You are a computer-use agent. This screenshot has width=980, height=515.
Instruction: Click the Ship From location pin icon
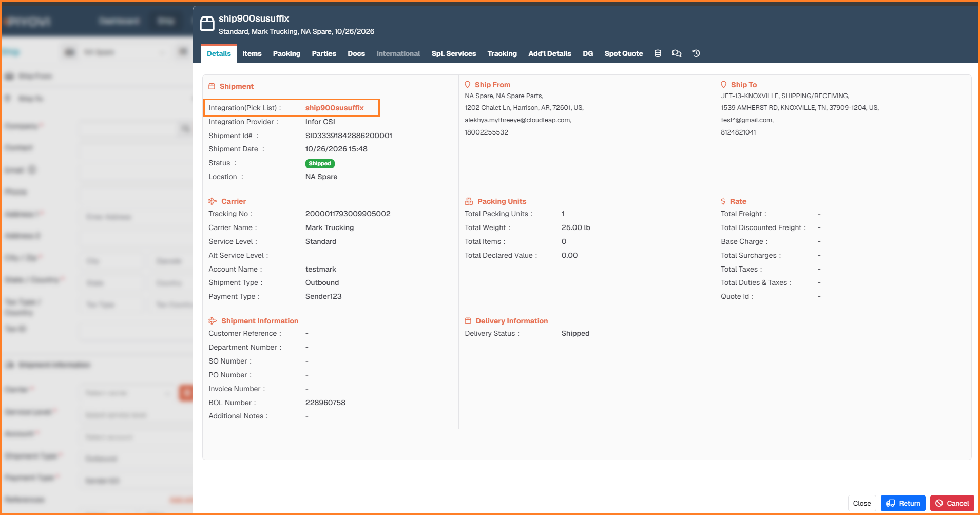tap(468, 85)
